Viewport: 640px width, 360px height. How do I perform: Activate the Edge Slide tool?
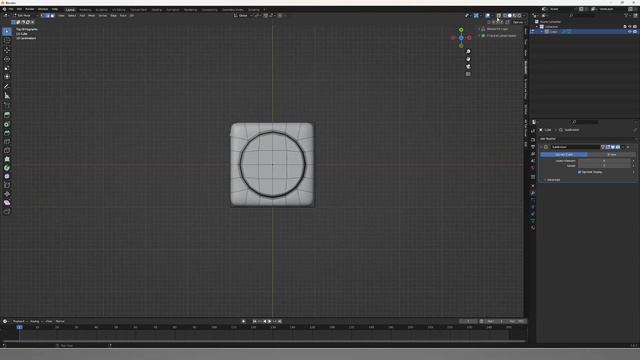7,185
